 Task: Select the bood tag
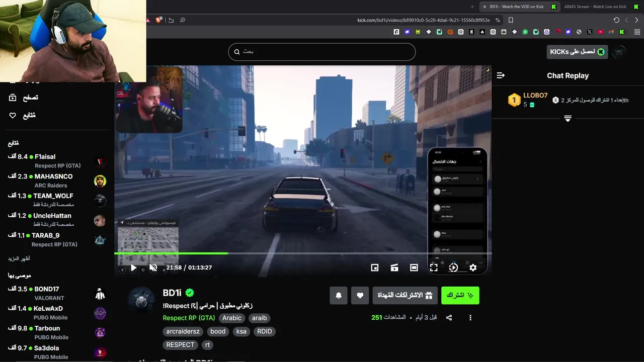point(218,331)
